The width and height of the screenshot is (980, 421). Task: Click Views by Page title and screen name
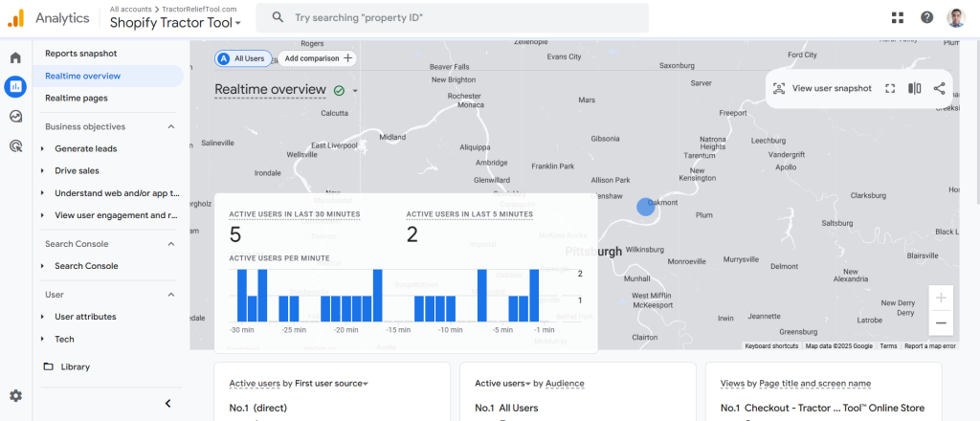coord(795,384)
